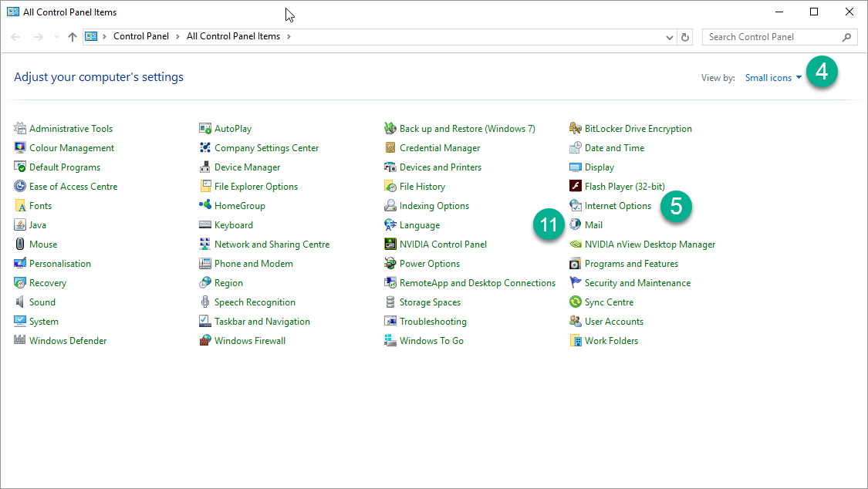Open the Windows Firewall icon
This screenshot has width=868, height=489.
(204, 340)
